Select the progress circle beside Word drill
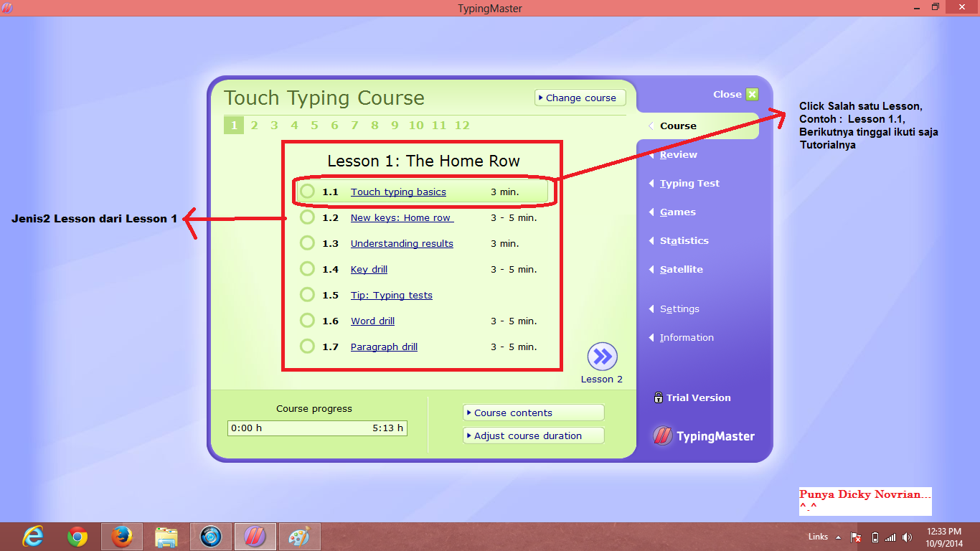980x551 pixels. coord(308,320)
